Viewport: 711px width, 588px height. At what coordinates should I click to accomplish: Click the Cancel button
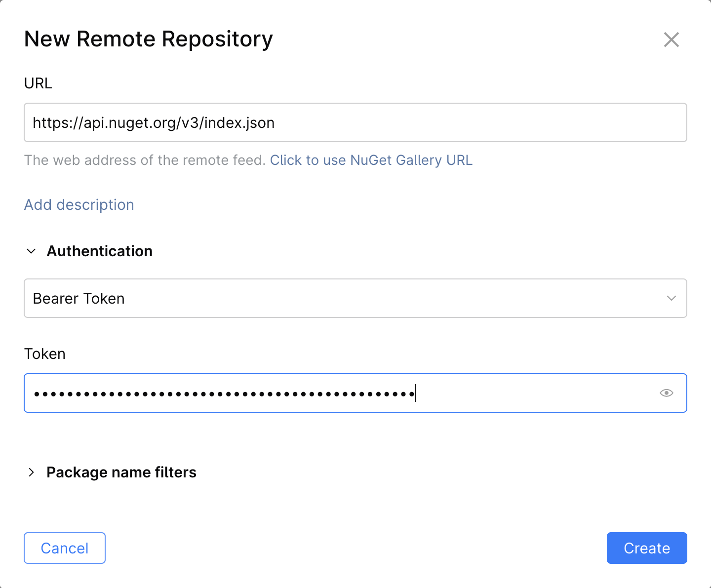(65, 548)
